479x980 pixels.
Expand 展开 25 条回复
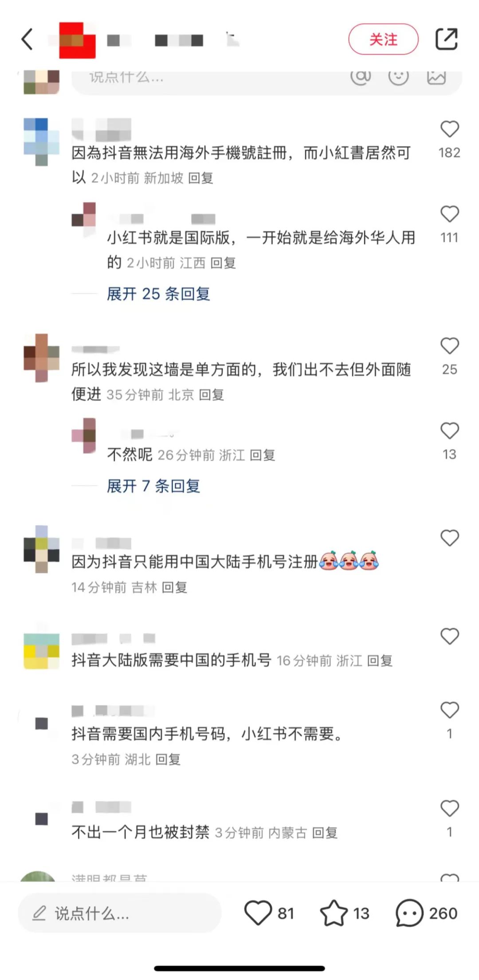[158, 294]
